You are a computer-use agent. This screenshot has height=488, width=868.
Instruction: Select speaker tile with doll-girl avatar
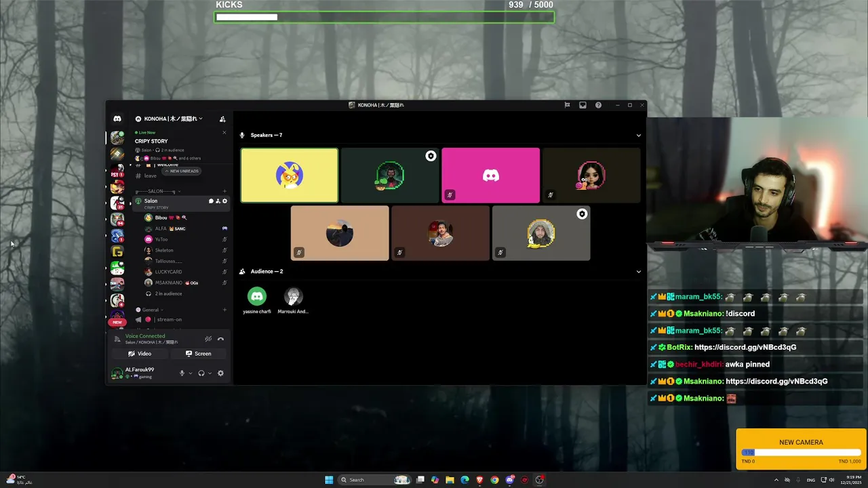pyautogui.click(x=591, y=176)
